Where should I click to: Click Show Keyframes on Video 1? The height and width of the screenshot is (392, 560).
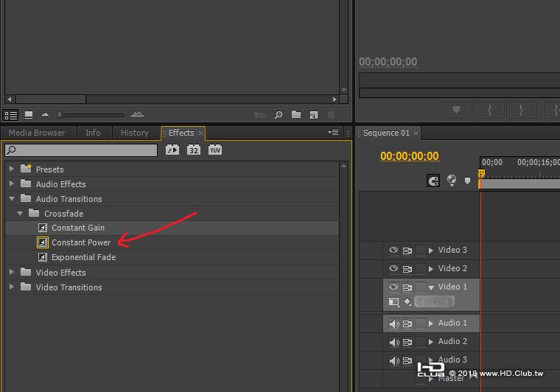click(x=407, y=302)
